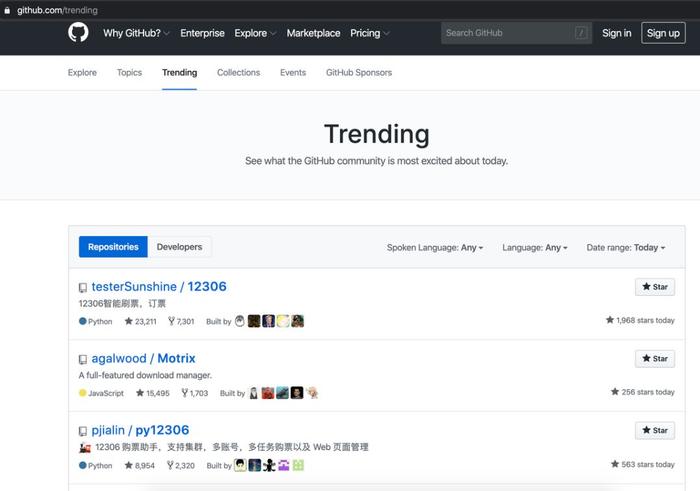Open the Date range: Today dropdown
The width and height of the screenshot is (700, 491).
coord(626,247)
